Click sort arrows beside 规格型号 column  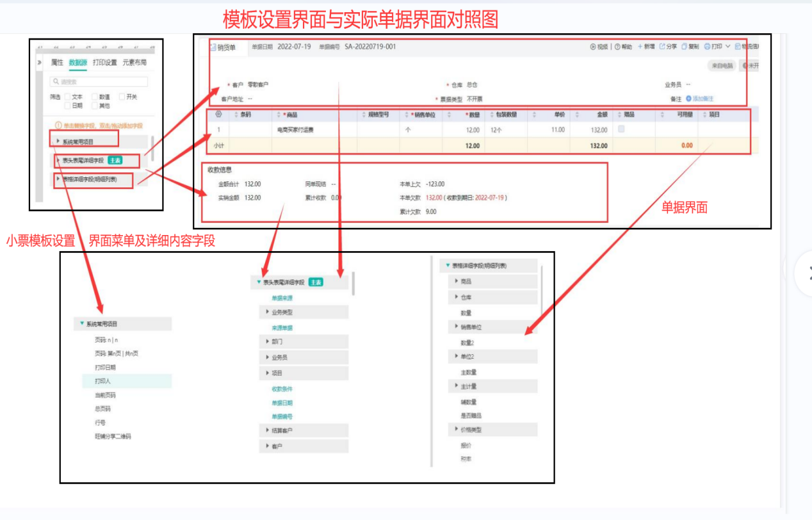(x=363, y=115)
